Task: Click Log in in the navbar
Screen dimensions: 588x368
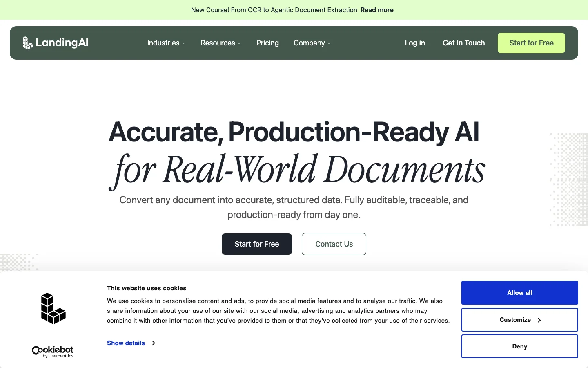Action: click(x=415, y=43)
